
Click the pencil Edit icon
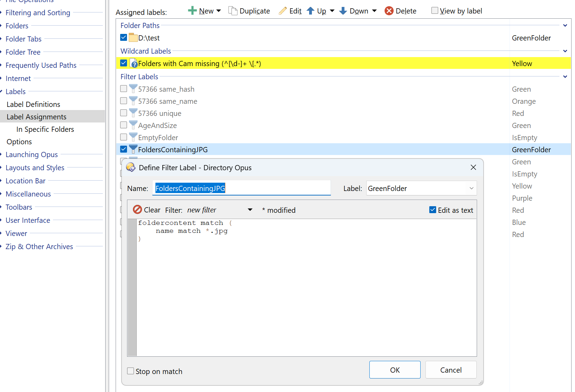(x=283, y=11)
